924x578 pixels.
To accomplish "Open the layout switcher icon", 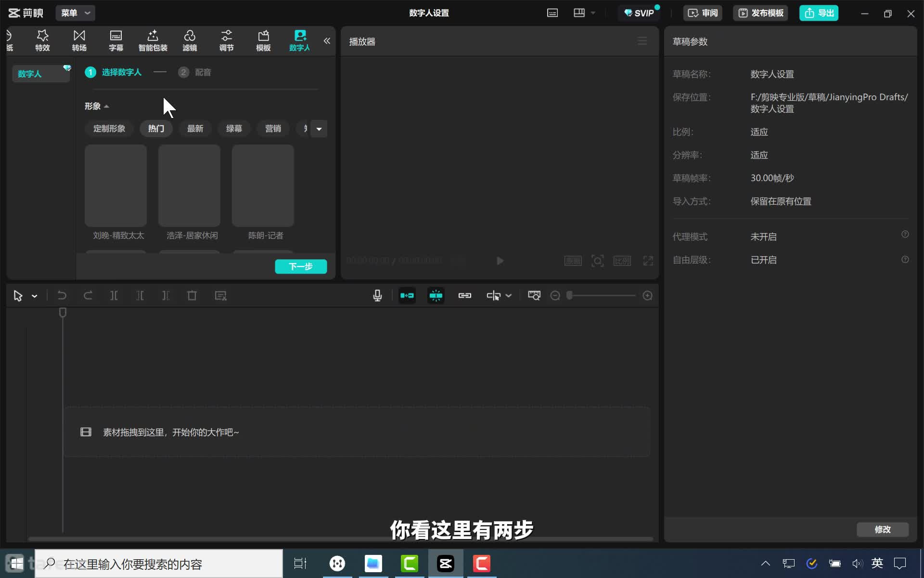I will [579, 13].
